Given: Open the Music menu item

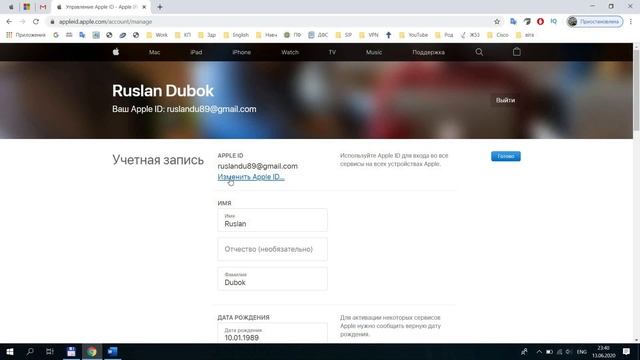Looking at the screenshot, I should pyautogui.click(x=374, y=52).
